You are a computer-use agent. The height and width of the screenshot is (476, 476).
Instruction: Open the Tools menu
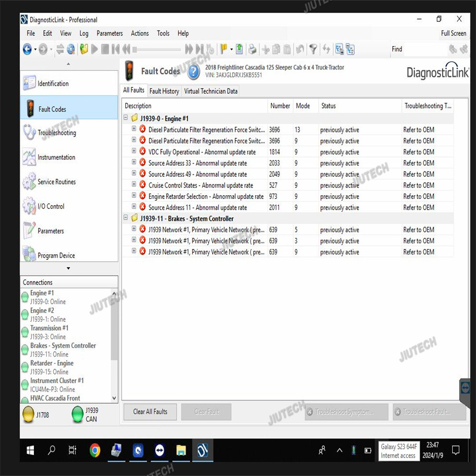163,33
